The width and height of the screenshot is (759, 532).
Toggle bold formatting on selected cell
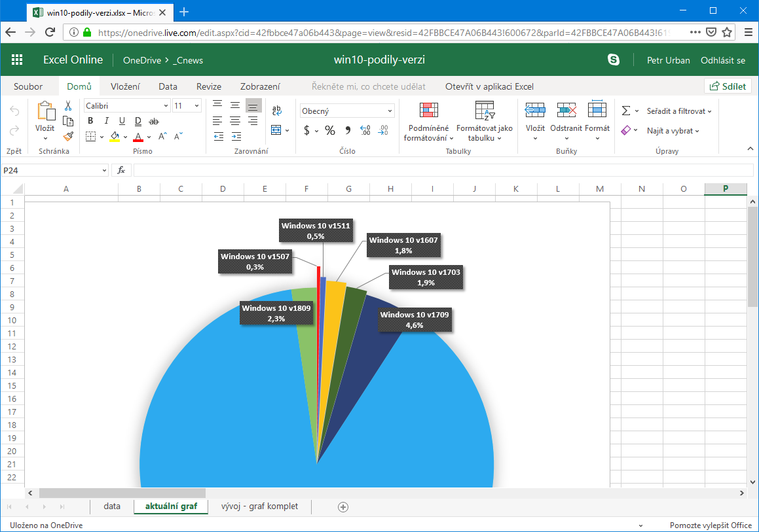pos(90,121)
